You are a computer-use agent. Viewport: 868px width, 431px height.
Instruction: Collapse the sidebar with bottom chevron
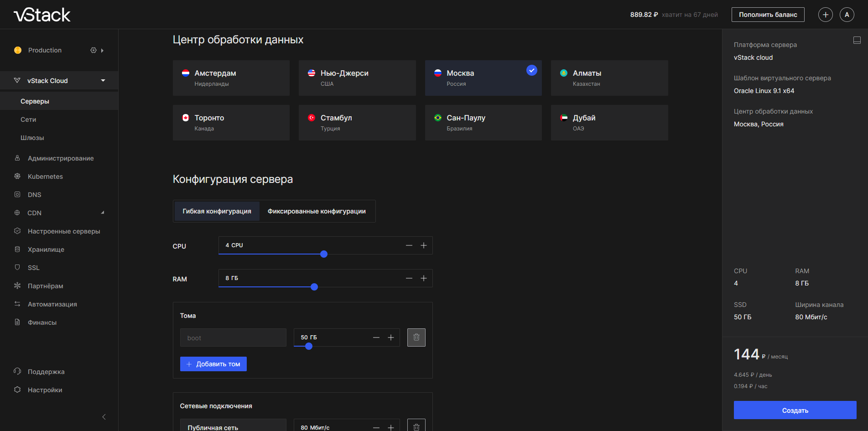tap(104, 417)
